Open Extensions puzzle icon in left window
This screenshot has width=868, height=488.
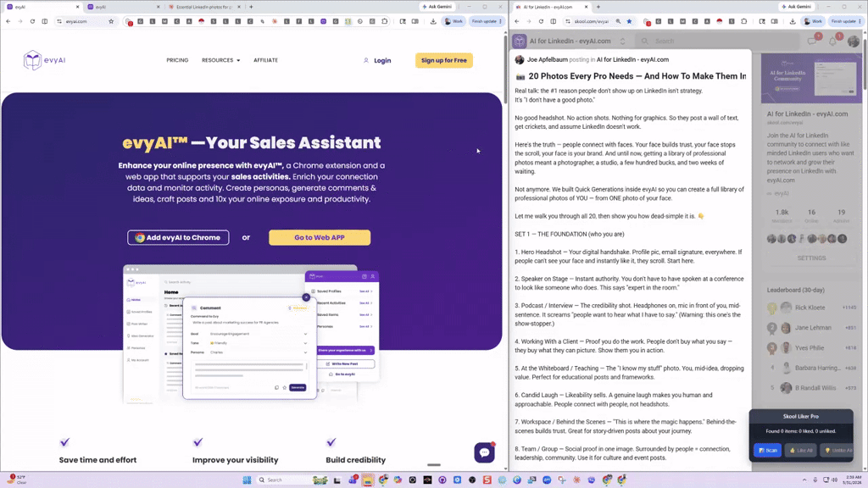pyautogui.click(x=385, y=21)
